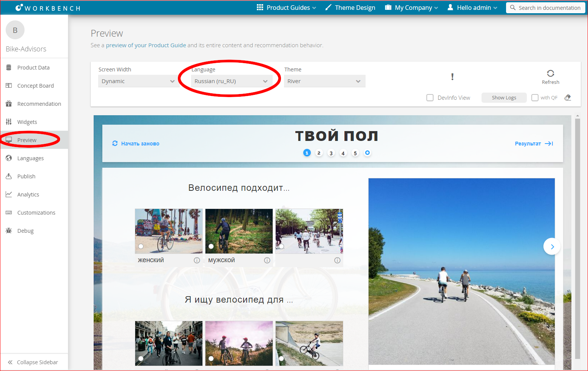This screenshot has width=588, height=371.
Task: Click the info icon under the third gender image
Action: pos(337,260)
